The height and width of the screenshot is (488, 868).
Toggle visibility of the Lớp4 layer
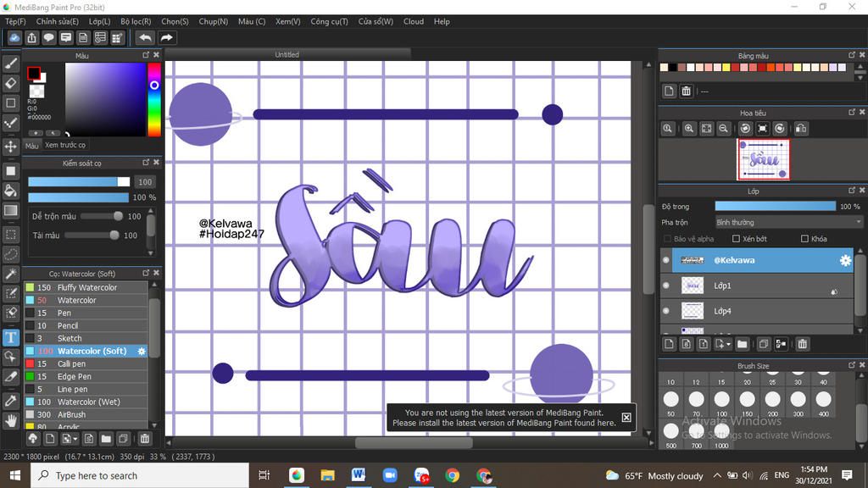(x=666, y=311)
